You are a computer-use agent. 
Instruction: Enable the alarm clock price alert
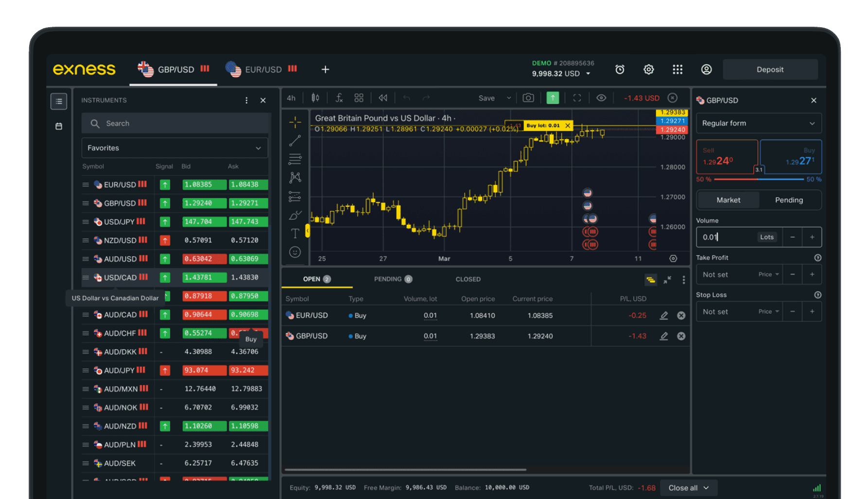pos(620,69)
